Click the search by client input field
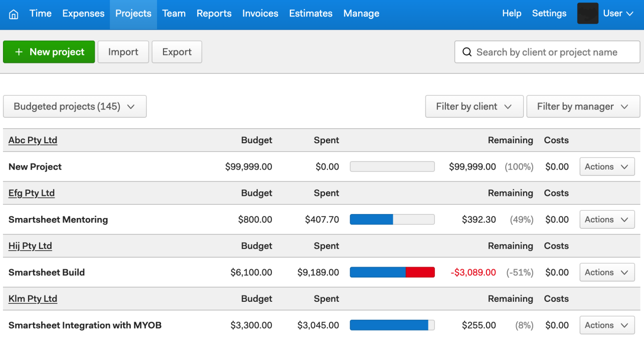 [x=545, y=52]
